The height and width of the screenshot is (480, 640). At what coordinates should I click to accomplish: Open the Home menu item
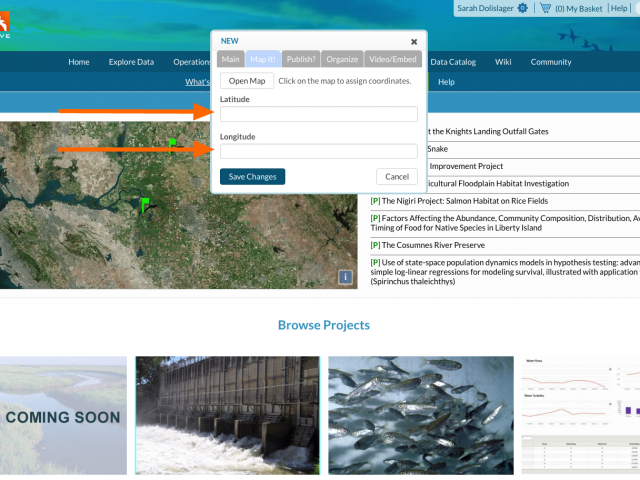point(79,62)
